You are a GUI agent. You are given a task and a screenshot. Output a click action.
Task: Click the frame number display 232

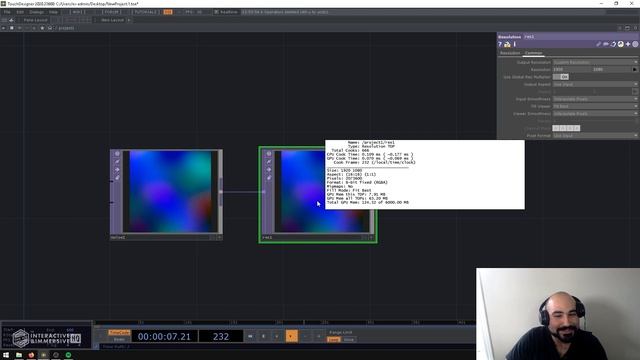221,336
